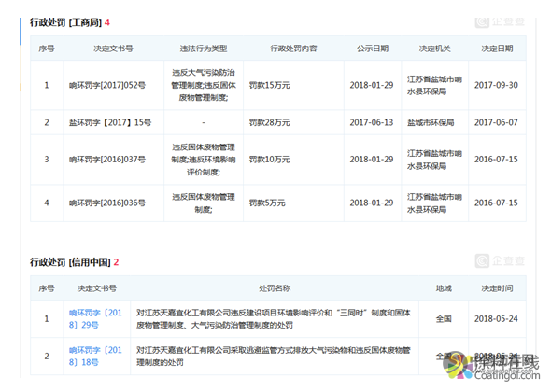Click the 违反大气污染防治管理制度 violation cell
The image size is (551, 392).
click(204, 85)
